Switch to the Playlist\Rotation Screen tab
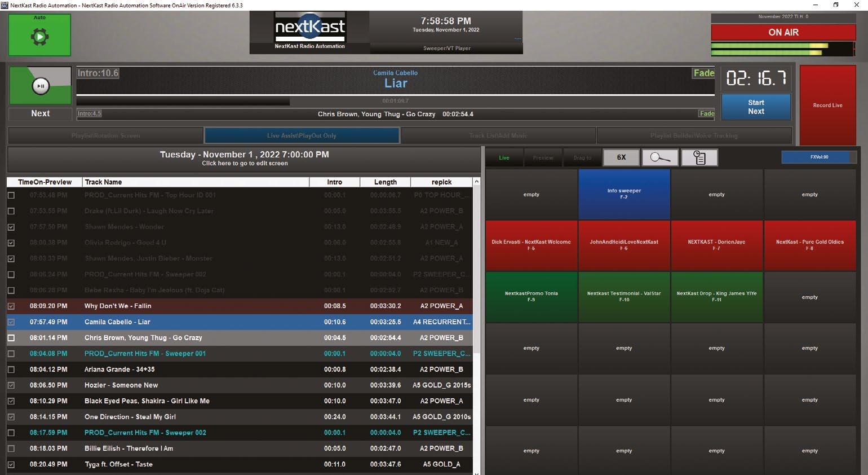The height and width of the screenshot is (475, 868). 105,135
